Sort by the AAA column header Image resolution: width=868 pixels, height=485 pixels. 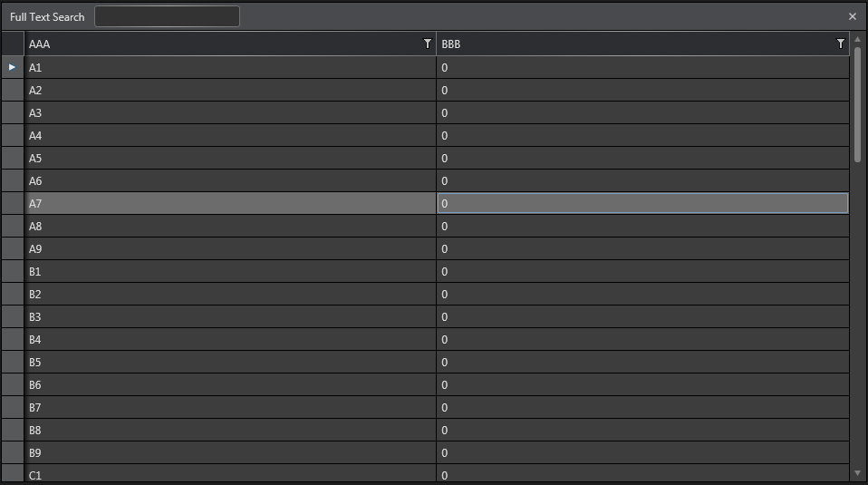tap(217, 44)
